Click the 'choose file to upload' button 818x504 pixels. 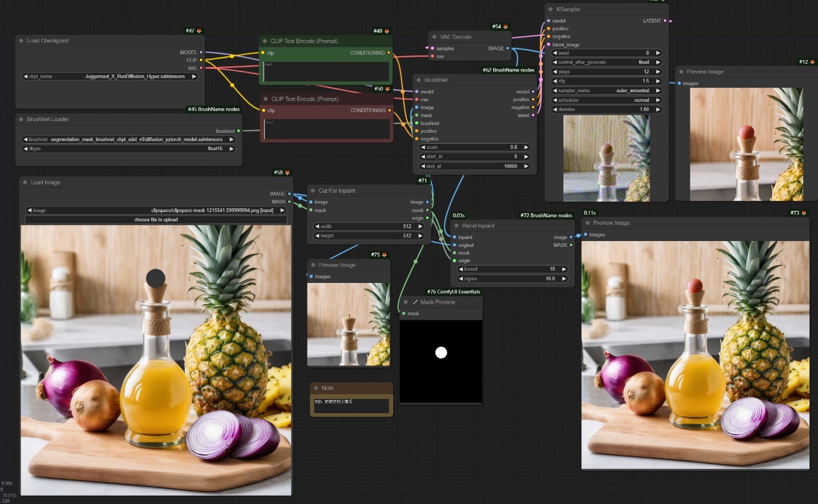[x=155, y=220]
